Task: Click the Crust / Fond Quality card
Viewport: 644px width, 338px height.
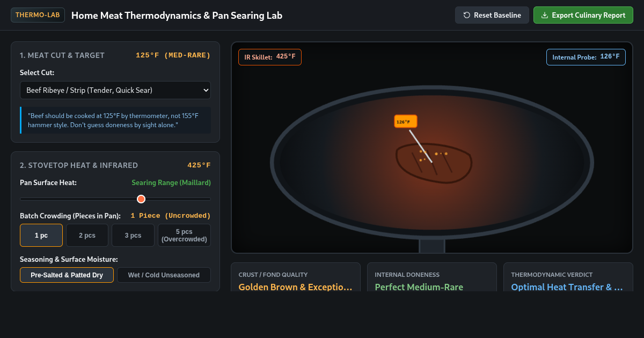Action: click(x=296, y=277)
